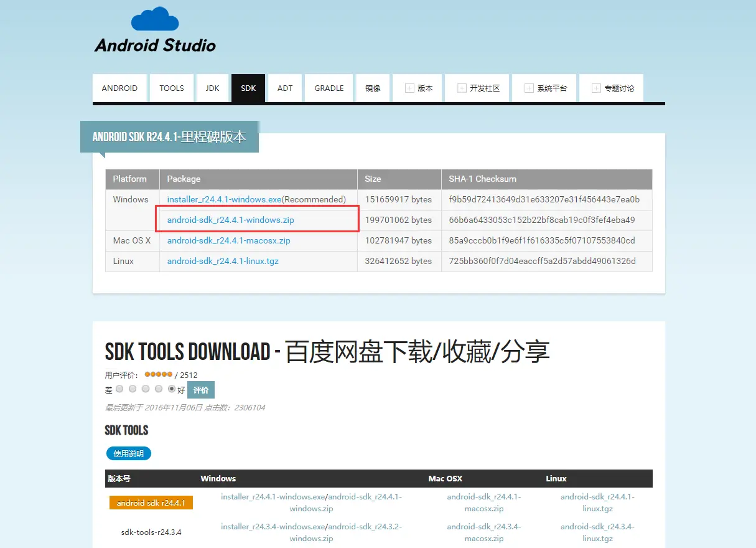Open android-sdk_r24.3.4-linux.tgz link in version list

(x=597, y=532)
